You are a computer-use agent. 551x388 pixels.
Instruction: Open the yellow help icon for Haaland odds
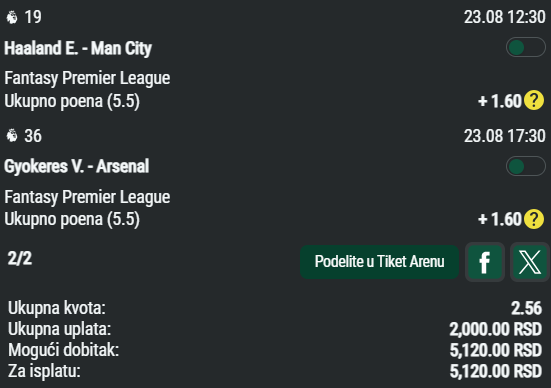[534, 101]
